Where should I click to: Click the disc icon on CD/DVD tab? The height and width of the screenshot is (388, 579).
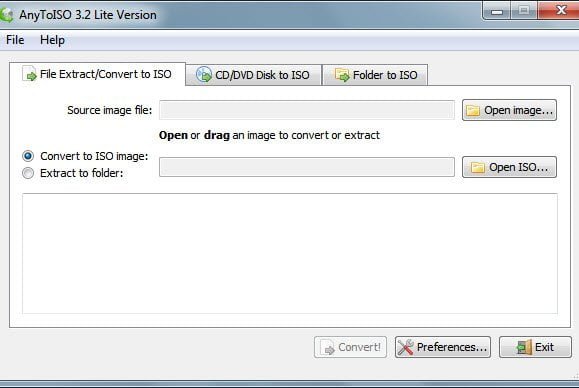point(203,75)
